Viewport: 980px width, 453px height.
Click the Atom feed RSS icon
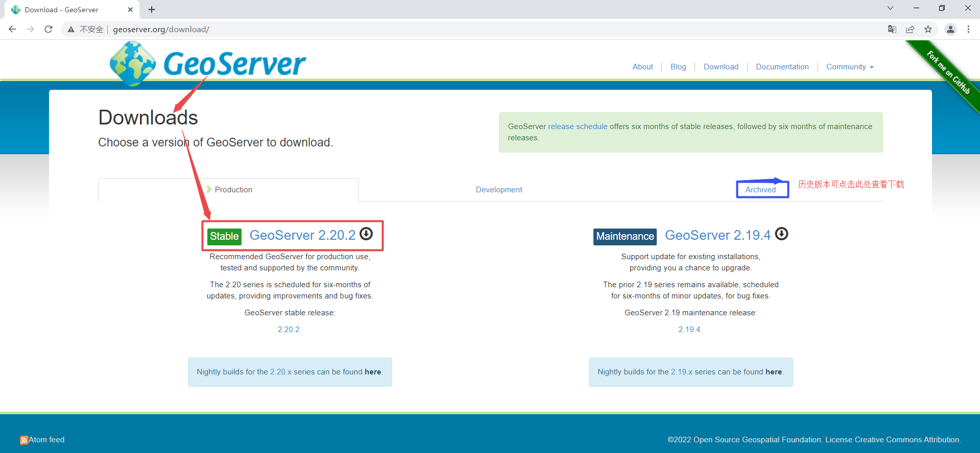pyautogui.click(x=24, y=440)
